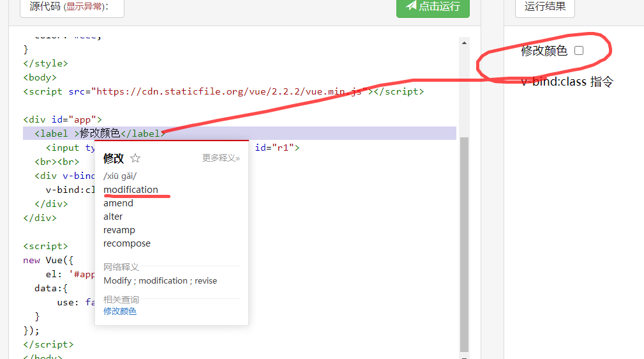This screenshot has width=644, height=359.
Task: Click the <body> tag line
Action: 40,77
